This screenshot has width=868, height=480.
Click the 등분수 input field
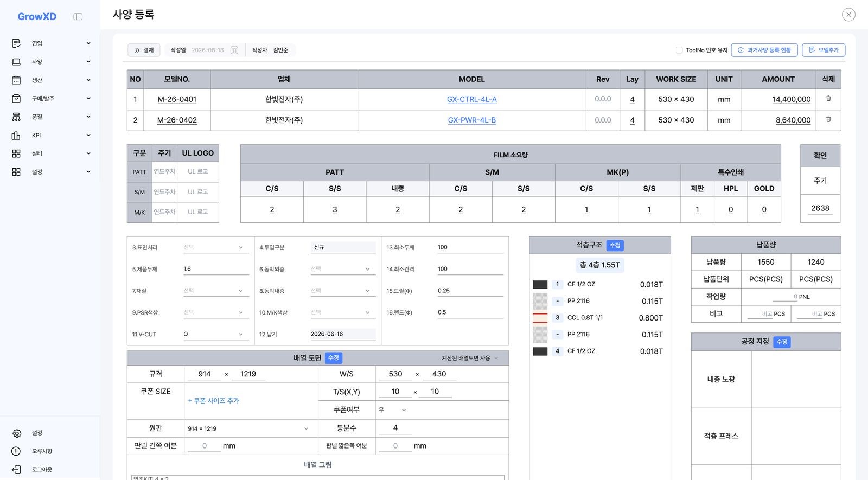[x=395, y=428]
